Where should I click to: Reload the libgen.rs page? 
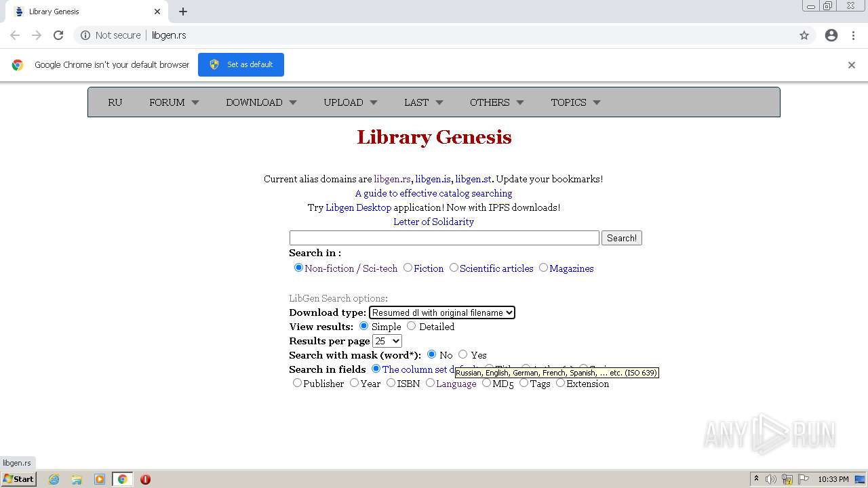(x=58, y=35)
